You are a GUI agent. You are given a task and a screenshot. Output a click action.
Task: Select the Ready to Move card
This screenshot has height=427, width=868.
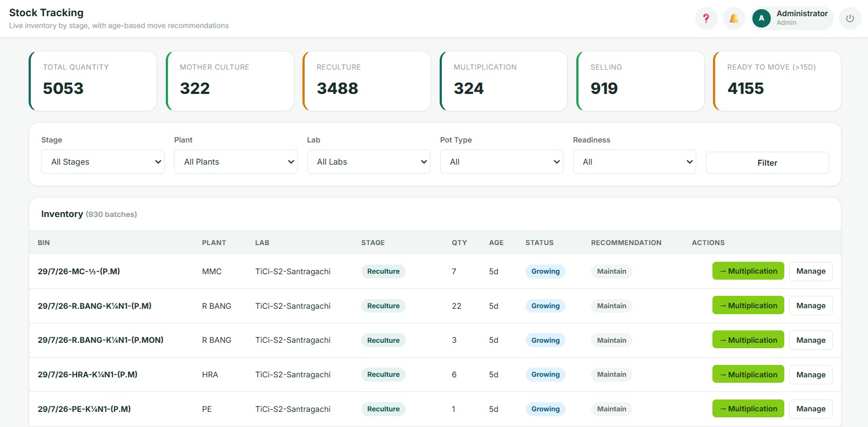coord(777,81)
